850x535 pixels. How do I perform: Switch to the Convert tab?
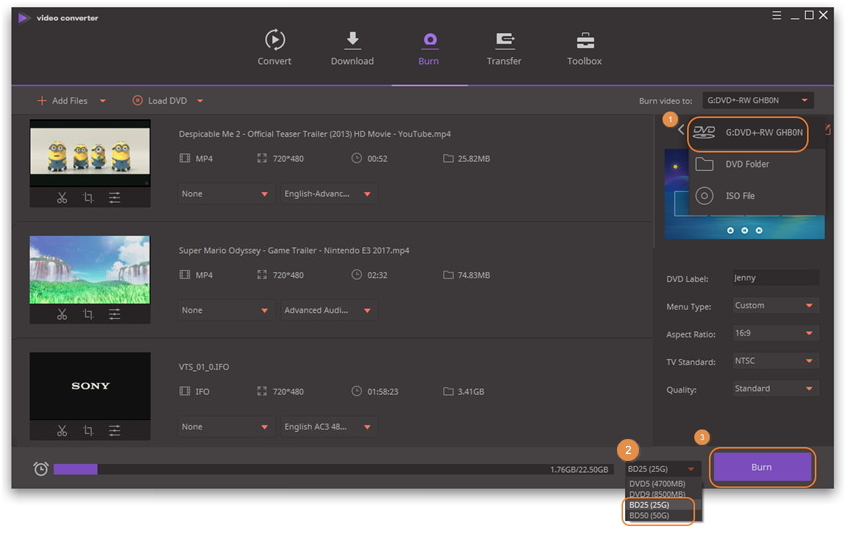pos(274,48)
